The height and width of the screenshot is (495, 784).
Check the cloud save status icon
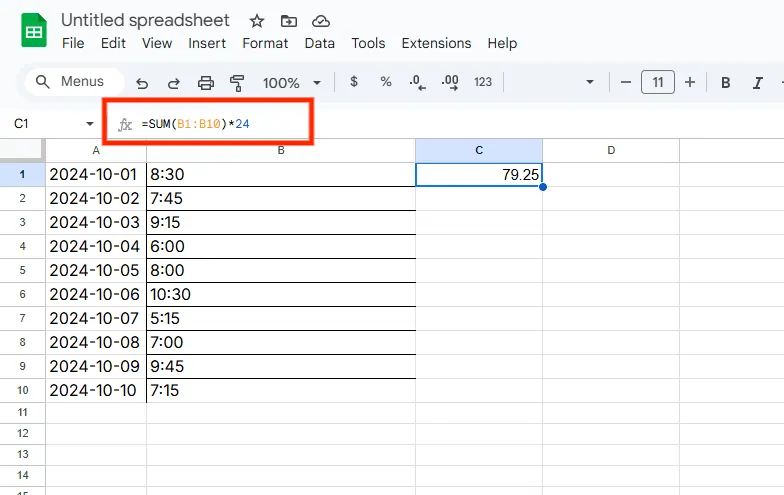[320, 21]
